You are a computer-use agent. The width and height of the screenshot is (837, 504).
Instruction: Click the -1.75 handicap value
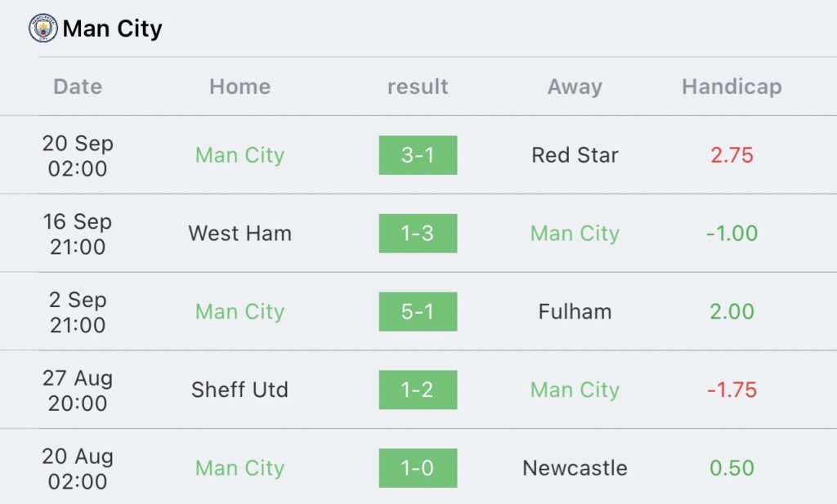click(732, 390)
